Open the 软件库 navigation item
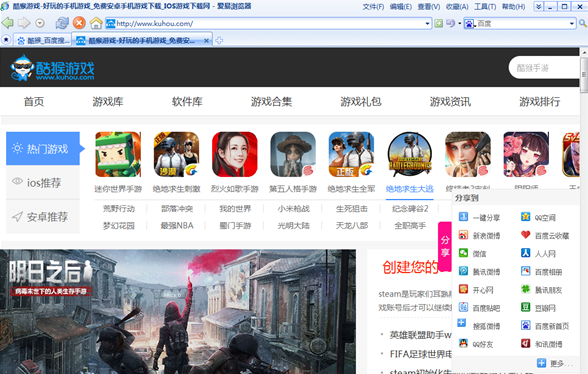Image resolution: width=588 pixels, height=374 pixels. (x=187, y=101)
